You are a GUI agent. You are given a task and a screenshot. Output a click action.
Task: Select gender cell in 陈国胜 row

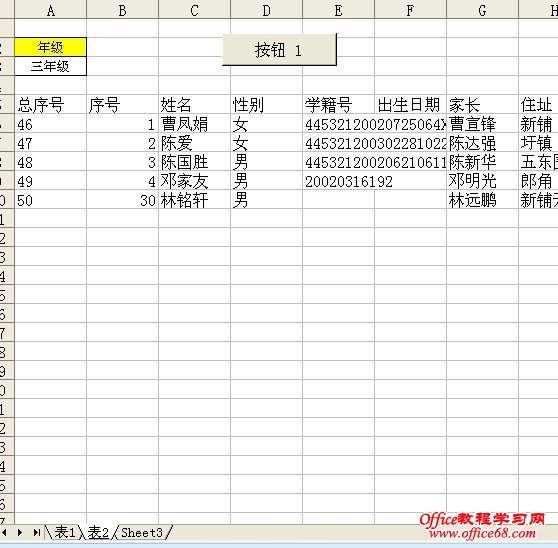(x=267, y=162)
